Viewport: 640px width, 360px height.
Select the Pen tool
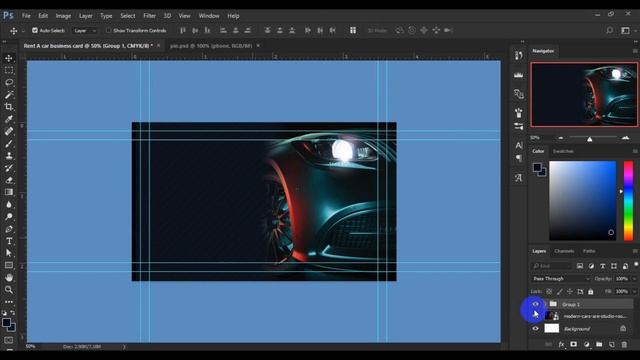click(9, 229)
